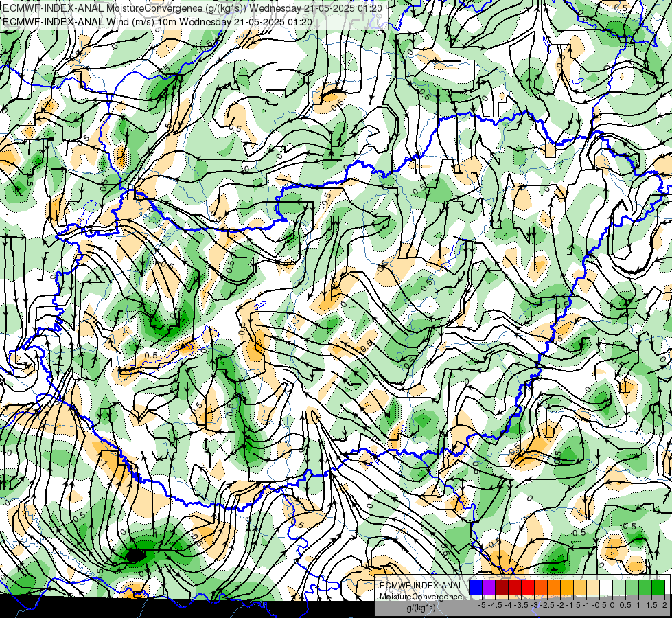Click the legend text MoistureConvergence

(x=421, y=597)
